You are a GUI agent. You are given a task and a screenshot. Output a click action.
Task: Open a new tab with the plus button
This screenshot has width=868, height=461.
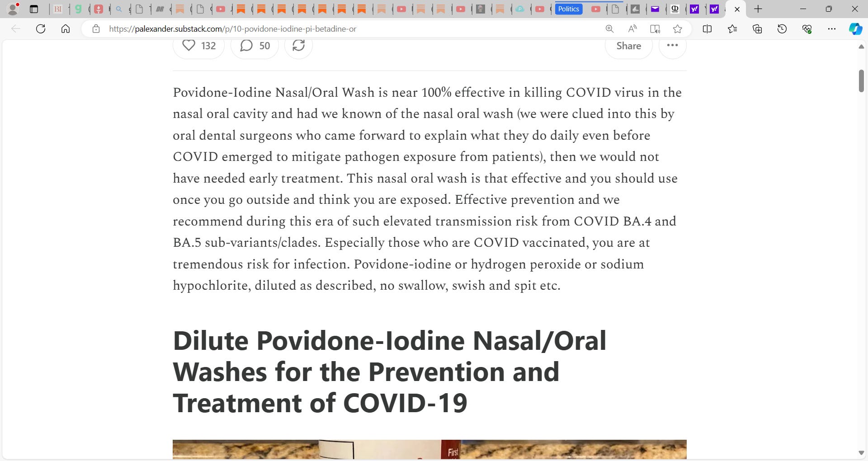758,9
